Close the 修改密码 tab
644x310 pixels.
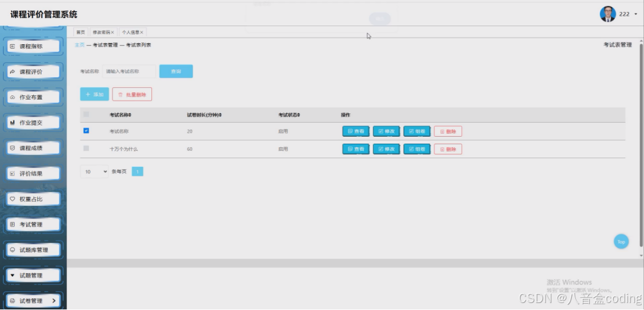point(112,33)
